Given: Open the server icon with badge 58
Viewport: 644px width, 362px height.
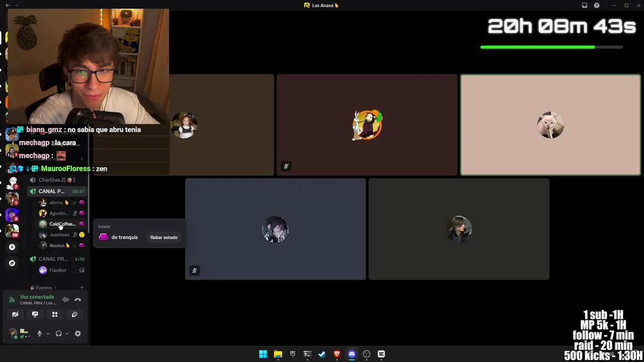Looking at the screenshot, I should (12, 231).
